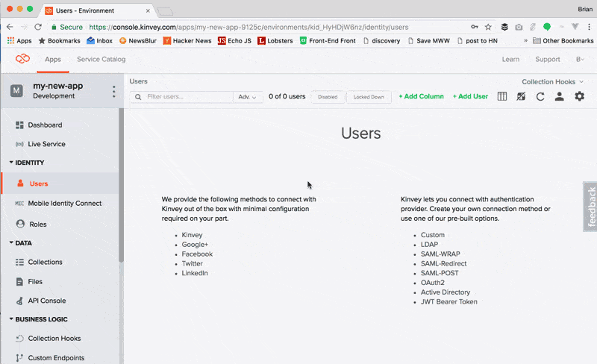
Task: Click the hide-columns icon beside column layout
Action: [521, 96]
